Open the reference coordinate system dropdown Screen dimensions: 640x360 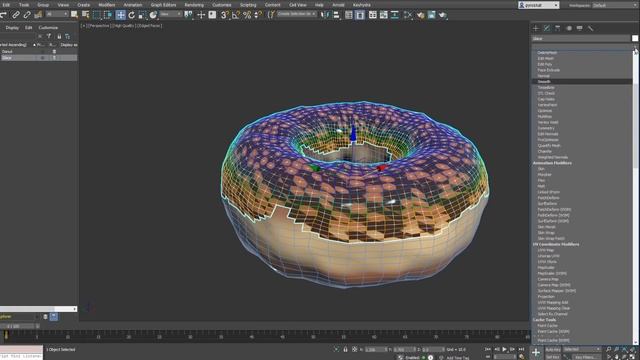(x=171, y=14)
